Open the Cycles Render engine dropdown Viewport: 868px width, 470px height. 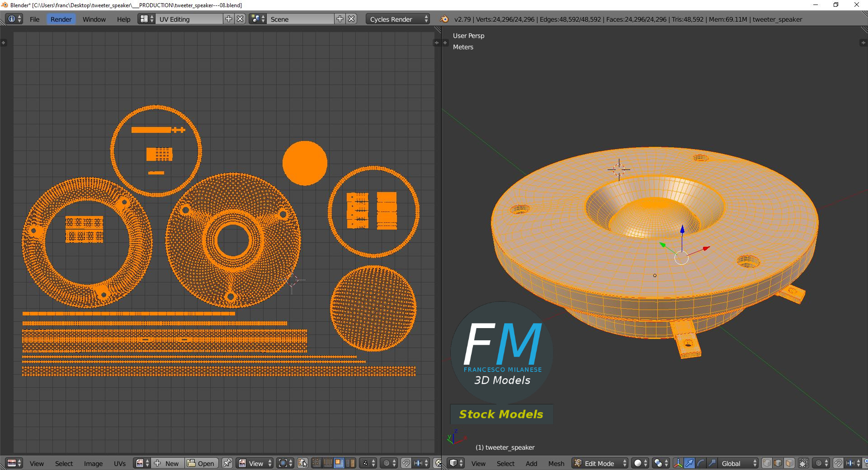pyautogui.click(x=398, y=19)
